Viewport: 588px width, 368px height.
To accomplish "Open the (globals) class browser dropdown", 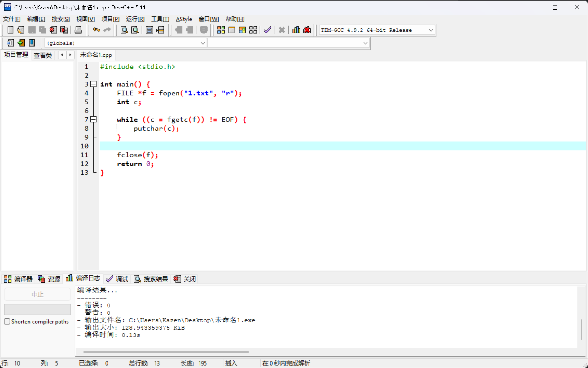I will 203,43.
